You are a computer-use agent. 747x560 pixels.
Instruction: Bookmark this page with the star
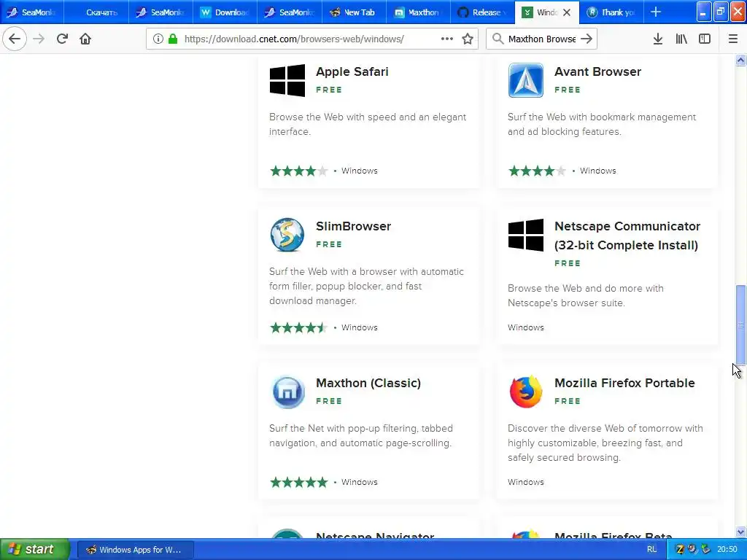[x=468, y=39]
